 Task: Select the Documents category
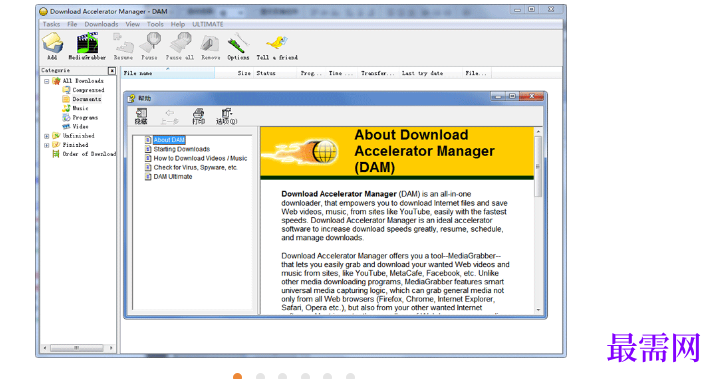coord(82,99)
